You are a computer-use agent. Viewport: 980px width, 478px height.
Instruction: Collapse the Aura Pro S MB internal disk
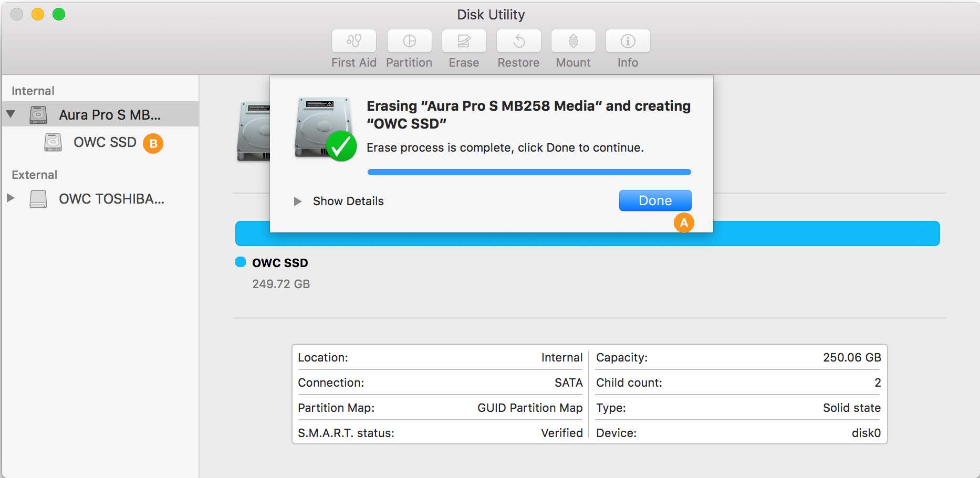pyautogui.click(x=11, y=114)
